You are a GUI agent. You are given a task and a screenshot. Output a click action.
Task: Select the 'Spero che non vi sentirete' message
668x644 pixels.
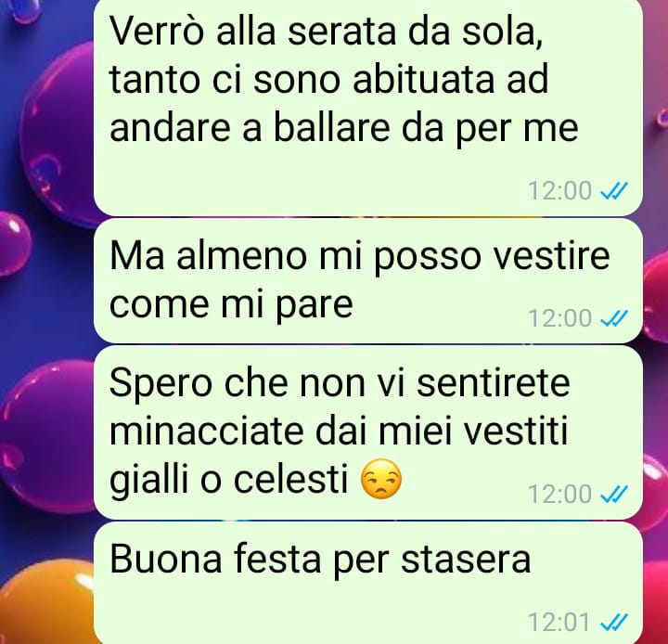point(368,432)
